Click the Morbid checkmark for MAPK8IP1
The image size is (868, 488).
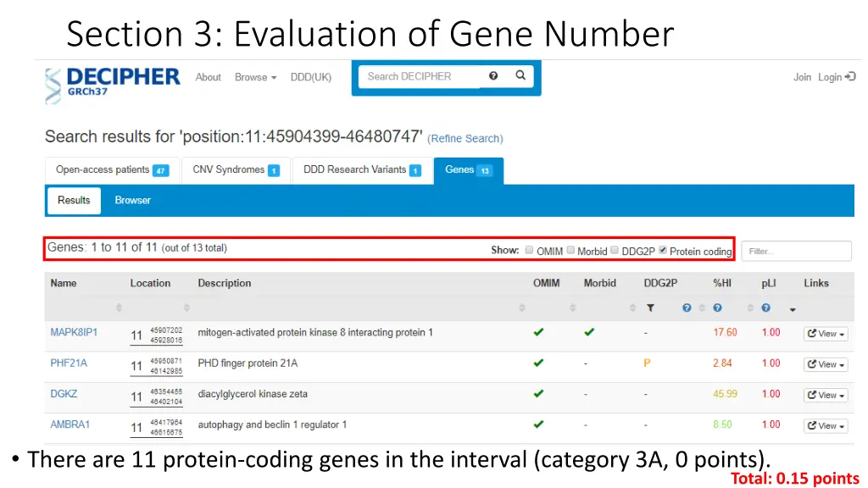(589, 332)
